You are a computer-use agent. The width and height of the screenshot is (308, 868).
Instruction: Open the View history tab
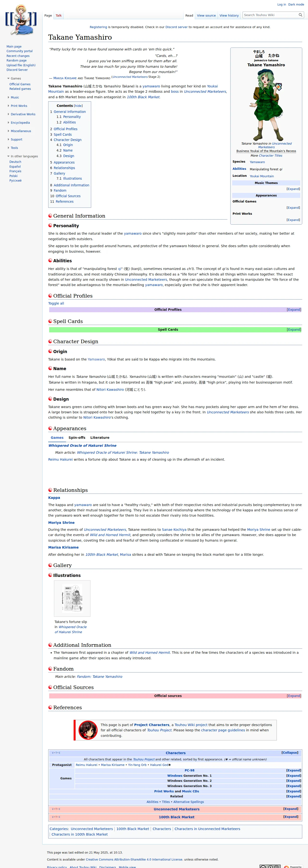click(229, 16)
